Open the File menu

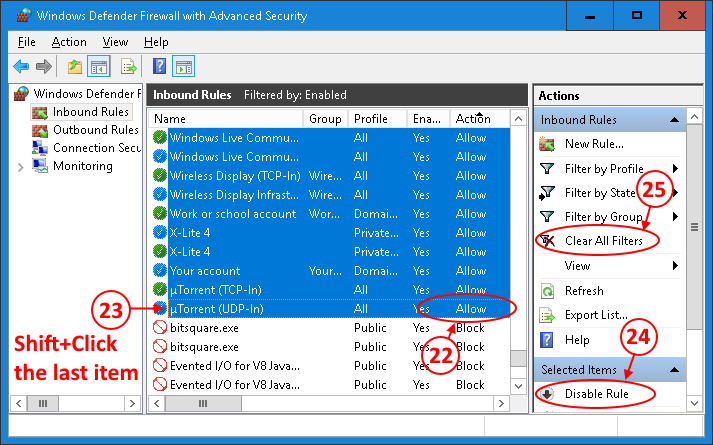(x=26, y=42)
